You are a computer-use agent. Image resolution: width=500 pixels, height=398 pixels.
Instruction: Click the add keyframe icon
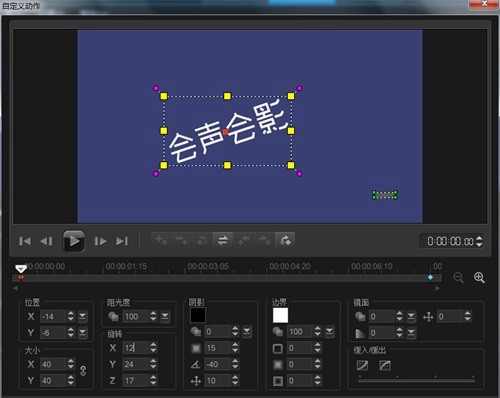161,240
